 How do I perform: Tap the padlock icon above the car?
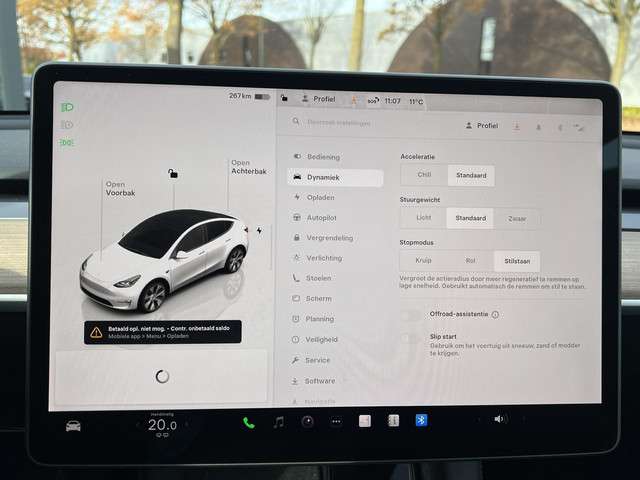tap(174, 173)
